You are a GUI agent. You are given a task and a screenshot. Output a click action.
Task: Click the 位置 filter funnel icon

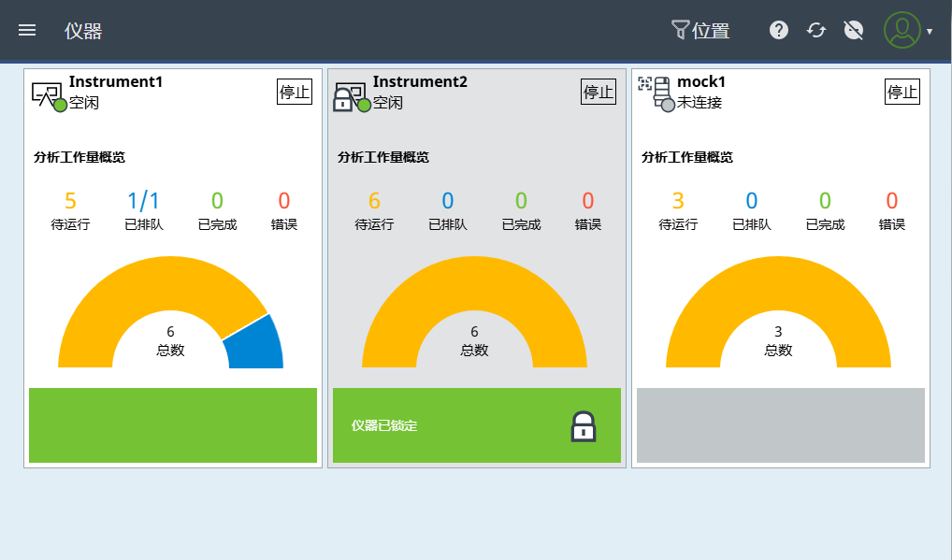click(x=680, y=29)
